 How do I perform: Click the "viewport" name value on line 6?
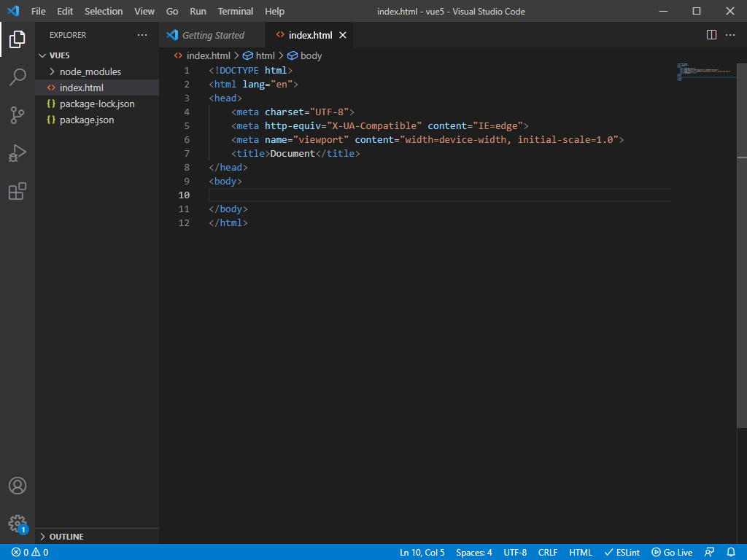pyautogui.click(x=321, y=139)
